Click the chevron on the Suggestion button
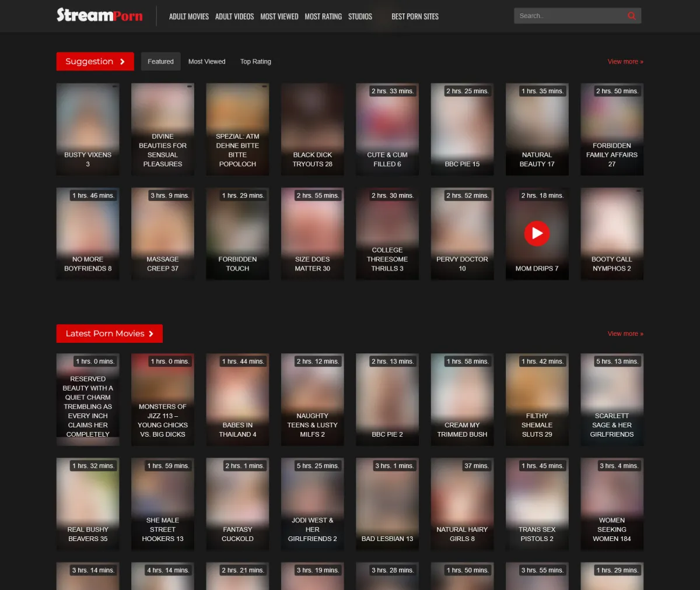Image resolution: width=700 pixels, height=590 pixels. click(123, 62)
